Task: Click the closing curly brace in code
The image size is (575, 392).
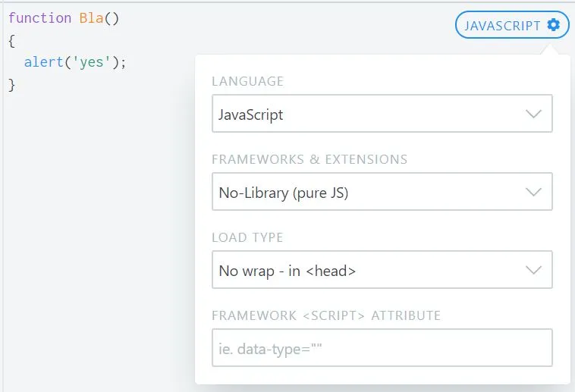Action: [x=12, y=84]
